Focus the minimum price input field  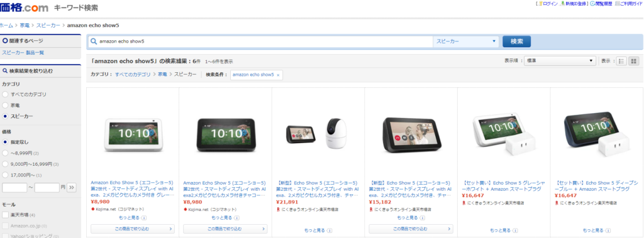click(x=14, y=188)
